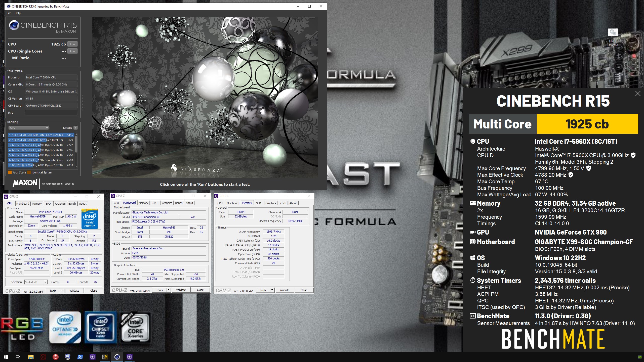
Task: Open Mainboard tab in CPU-Z window showing CPU
Action: coord(23,204)
